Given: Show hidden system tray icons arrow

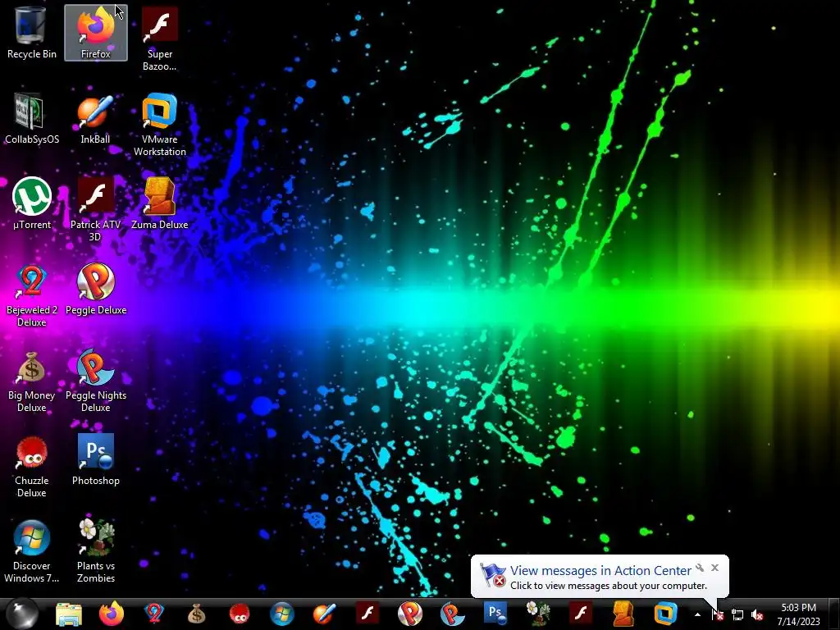Looking at the screenshot, I should point(697,614).
